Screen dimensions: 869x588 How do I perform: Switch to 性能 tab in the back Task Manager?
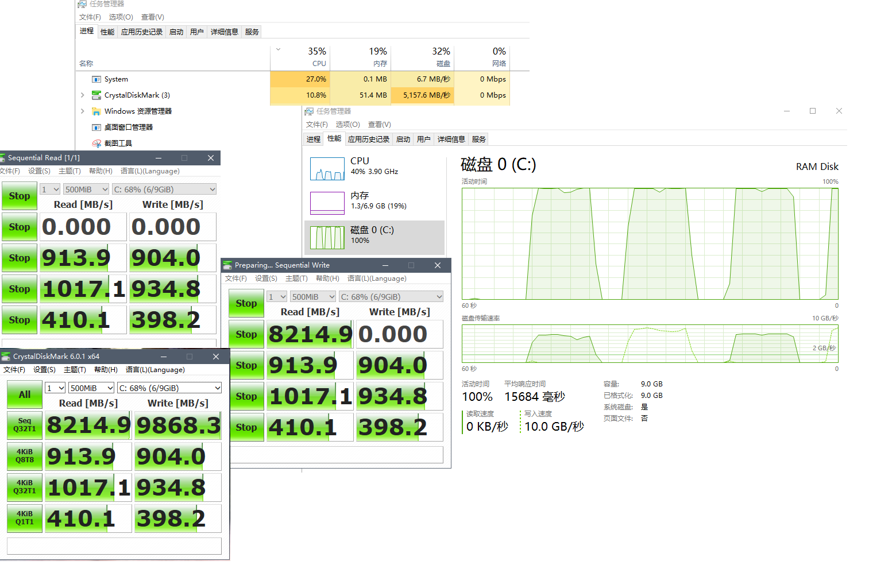tap(107, 32)
